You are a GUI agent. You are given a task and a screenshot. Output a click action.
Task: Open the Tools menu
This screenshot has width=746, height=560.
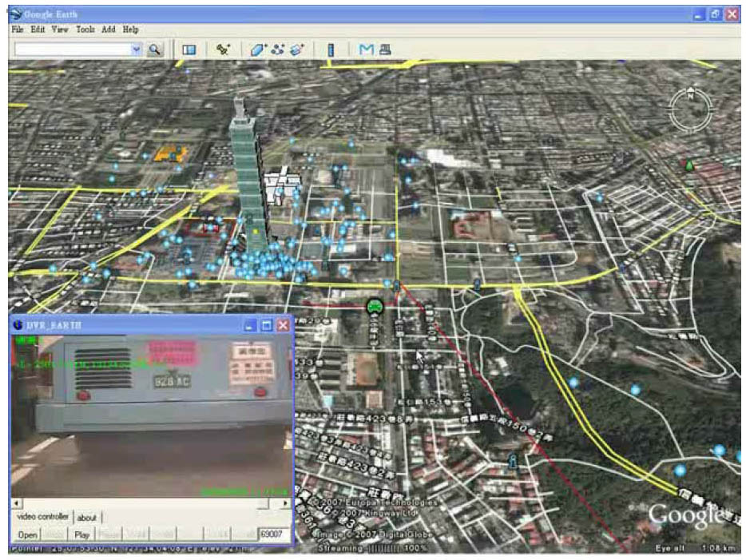[85, 30]
